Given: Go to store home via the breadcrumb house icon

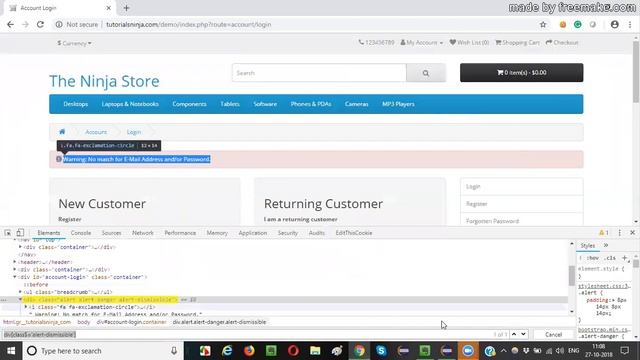Looking at the screenshot, I should [62, 132].
